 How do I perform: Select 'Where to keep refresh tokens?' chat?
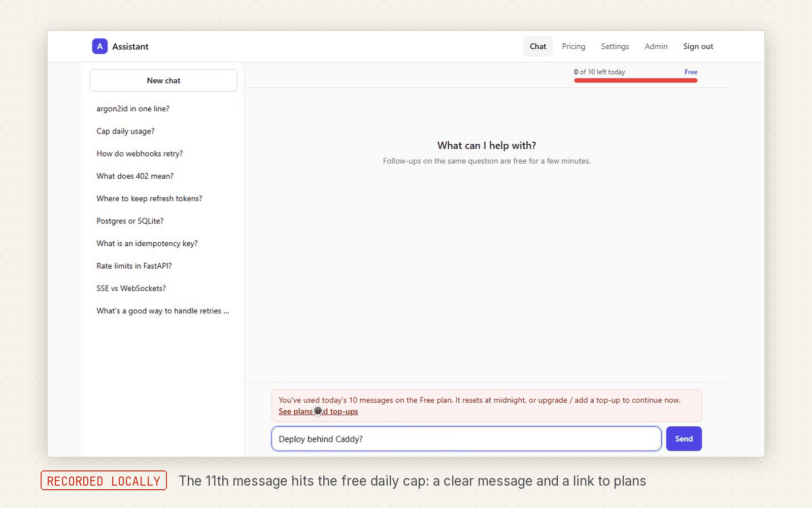(163, 199)
